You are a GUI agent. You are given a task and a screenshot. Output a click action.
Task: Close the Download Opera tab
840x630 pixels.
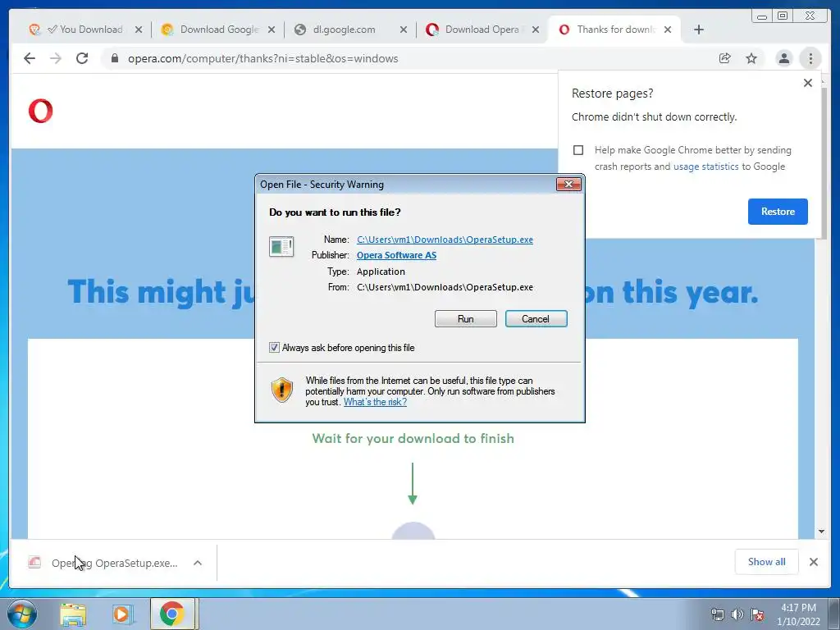[x=536, y=30]
